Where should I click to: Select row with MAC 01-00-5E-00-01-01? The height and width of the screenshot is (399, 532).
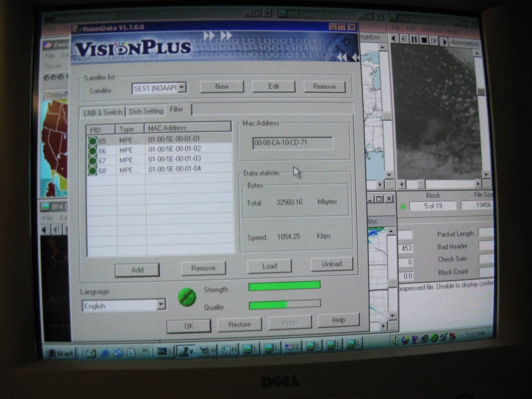point(159,139)
